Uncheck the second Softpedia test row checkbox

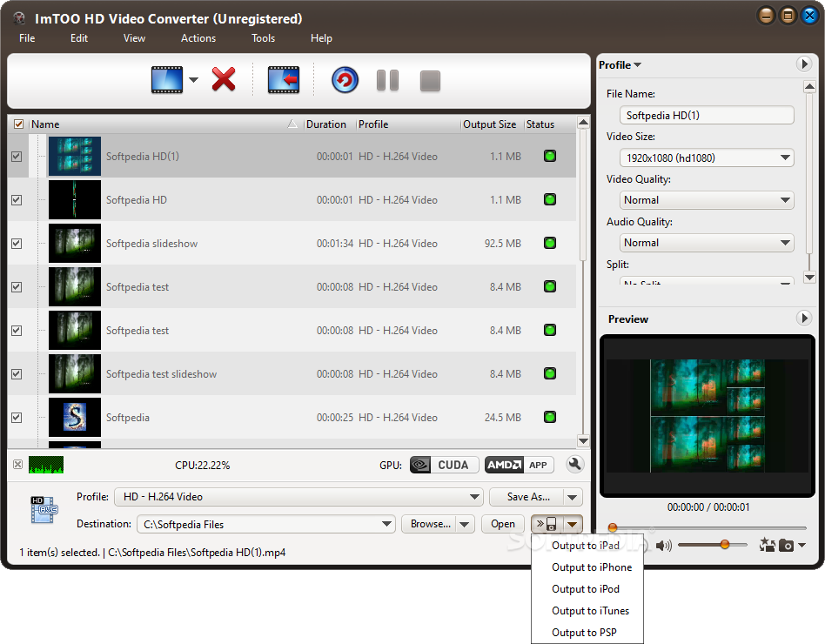(17, 331)
